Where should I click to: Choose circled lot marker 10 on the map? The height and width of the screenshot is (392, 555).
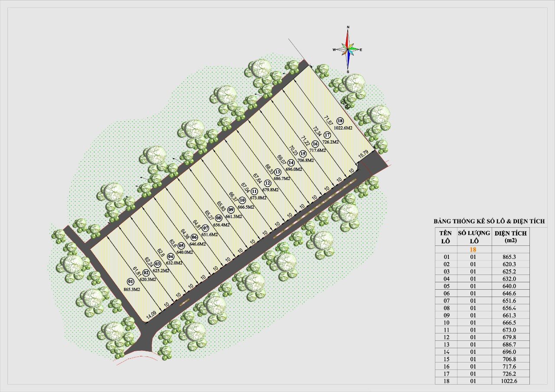[242, 200]
